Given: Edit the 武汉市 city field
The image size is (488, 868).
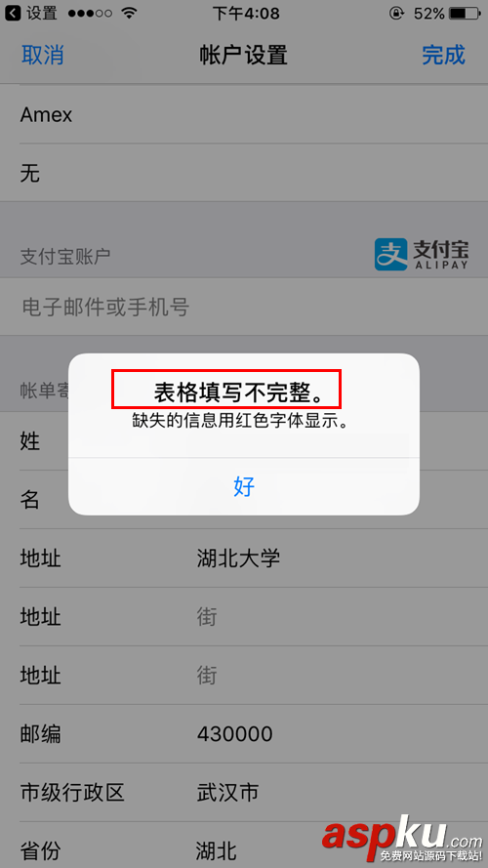Looking at the screenshot, I should pyautogui.click(x=244, y=793).
